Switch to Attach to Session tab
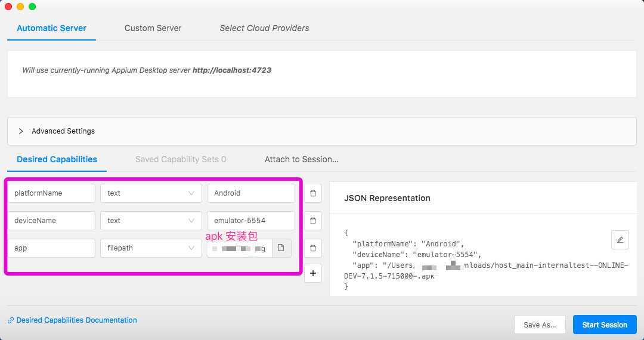 click(302, 159)
